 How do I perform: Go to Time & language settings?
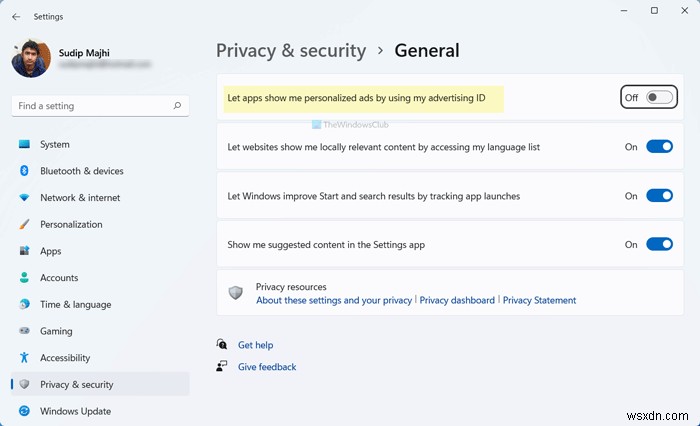75,305
